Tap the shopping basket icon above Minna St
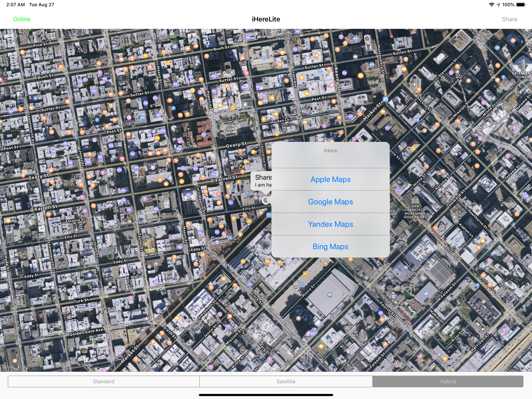 305,273
